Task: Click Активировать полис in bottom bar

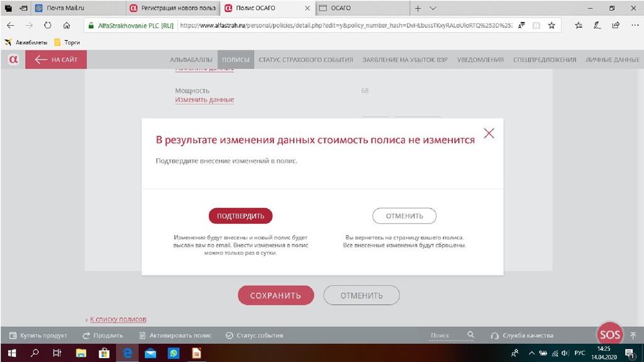Action: coord(175,336)
